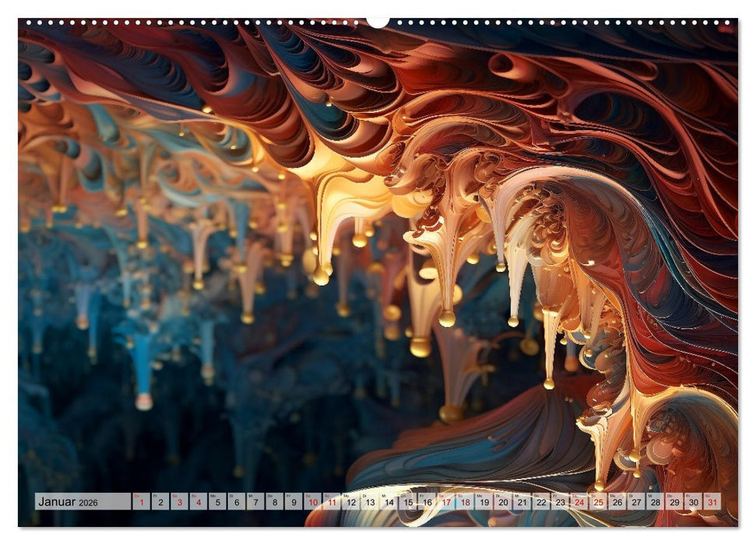Select date cell number 9
Image resolution: width=756 pixels, height=545 pixels.
pos(294,502)
